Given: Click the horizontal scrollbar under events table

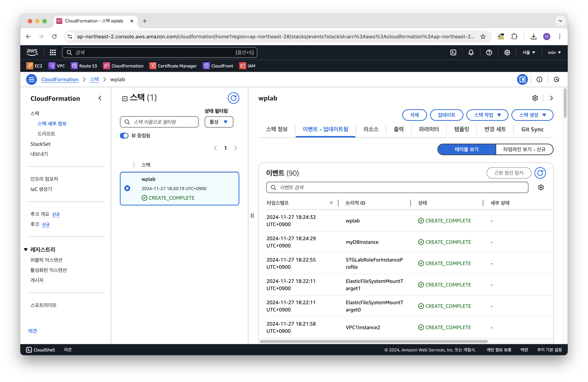Looking at the screenshot, I should 373,341.
